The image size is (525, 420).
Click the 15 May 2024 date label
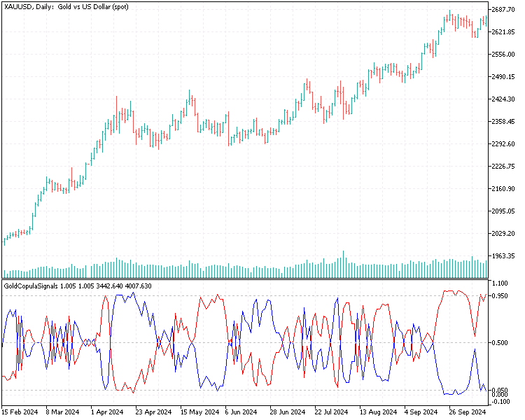pyautogui.click(x=200, y=412)
